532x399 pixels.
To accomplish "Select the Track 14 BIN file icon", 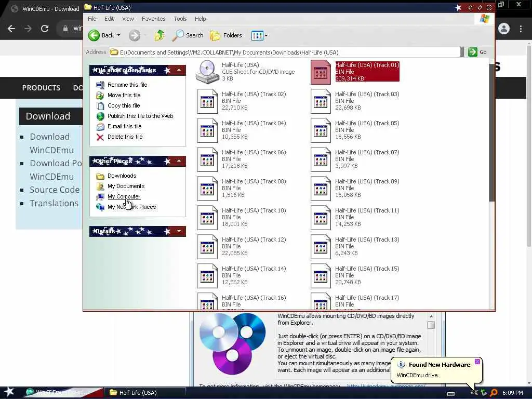I will pos(207,276).
